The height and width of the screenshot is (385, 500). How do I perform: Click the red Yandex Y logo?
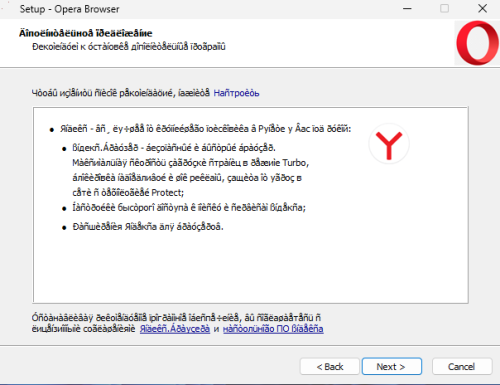click(x=389, y=144)
